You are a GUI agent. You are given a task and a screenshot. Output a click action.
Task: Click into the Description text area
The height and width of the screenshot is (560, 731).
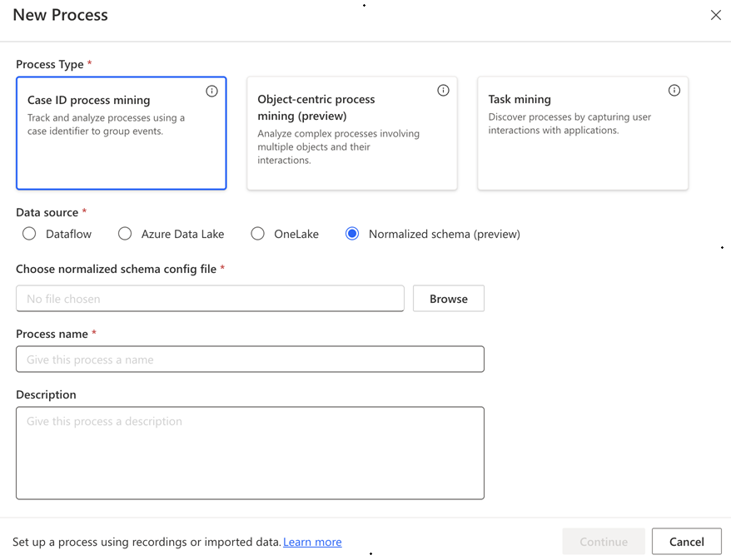click(250, 453)
